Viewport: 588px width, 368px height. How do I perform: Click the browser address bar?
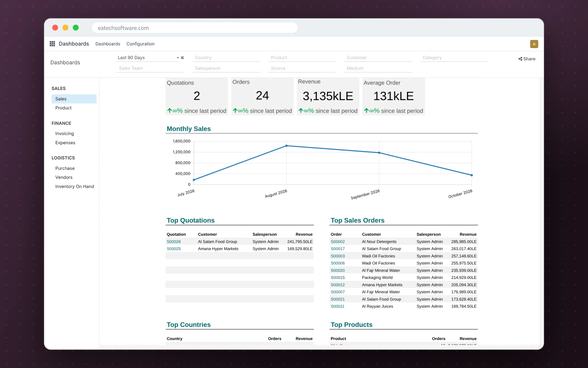[195, 28]
